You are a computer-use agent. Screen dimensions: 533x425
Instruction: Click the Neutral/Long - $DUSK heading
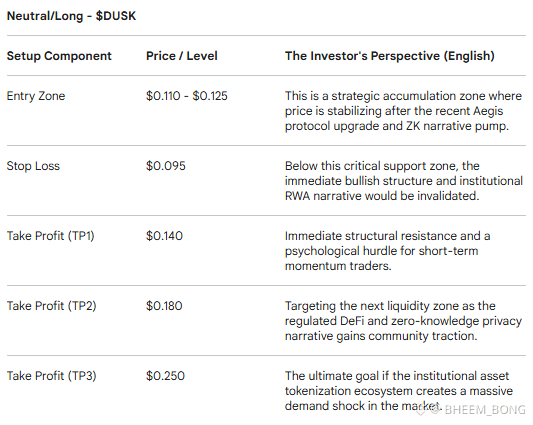pyautogui.click(x=71, y=16)
